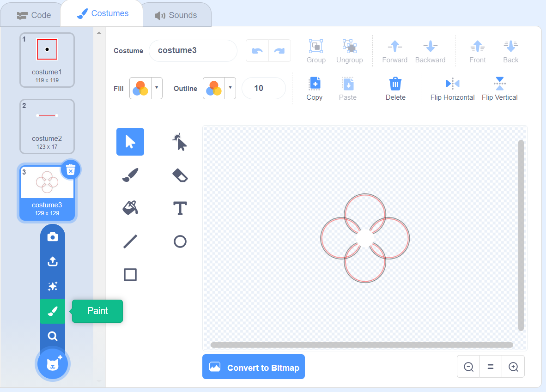Click the Delete trash icon

[x=395, y=84]
